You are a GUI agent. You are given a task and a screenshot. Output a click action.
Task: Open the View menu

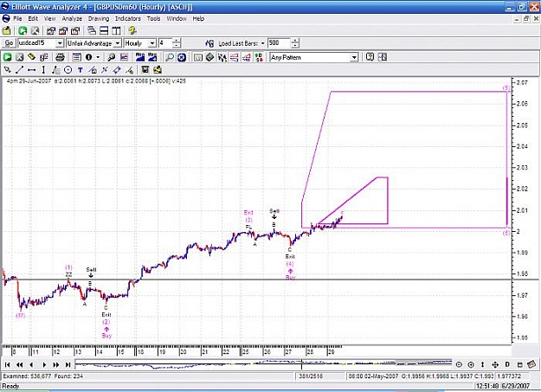coord(49,19)
